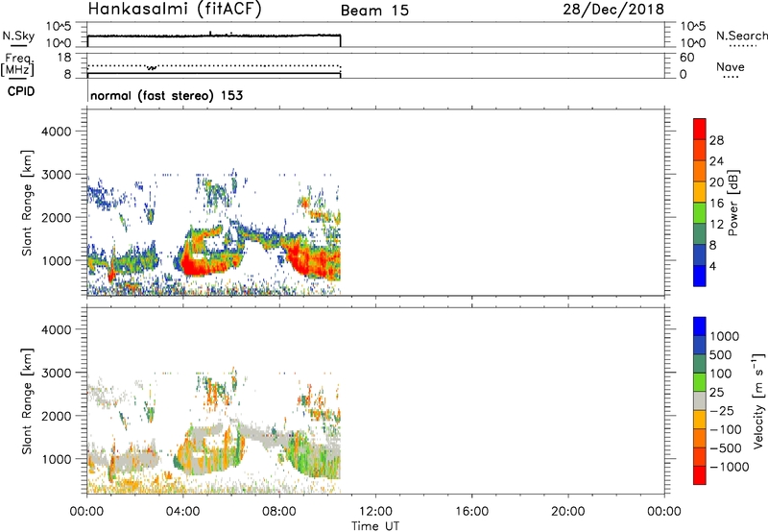Click the sky noise trace in N.Sky panel

point(214,36)
